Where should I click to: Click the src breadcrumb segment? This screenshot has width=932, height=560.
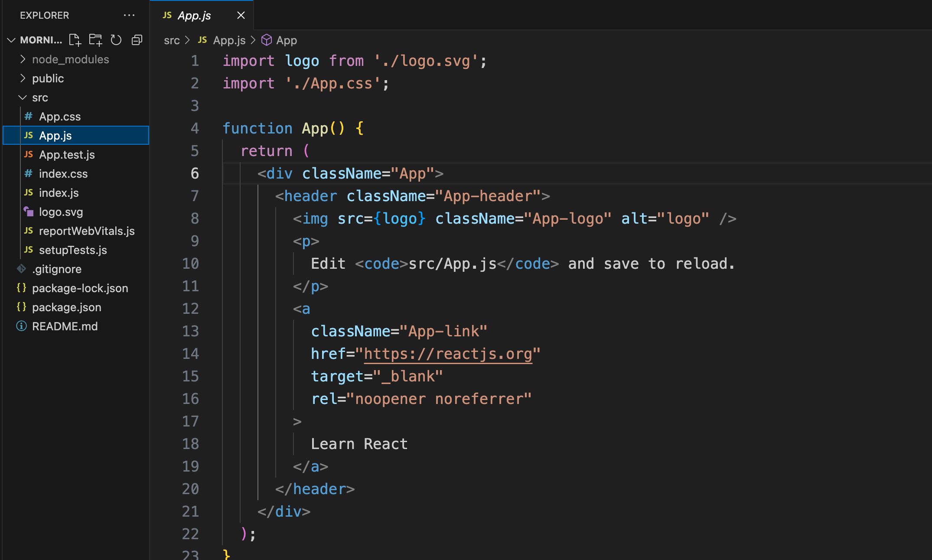point(171,40)
